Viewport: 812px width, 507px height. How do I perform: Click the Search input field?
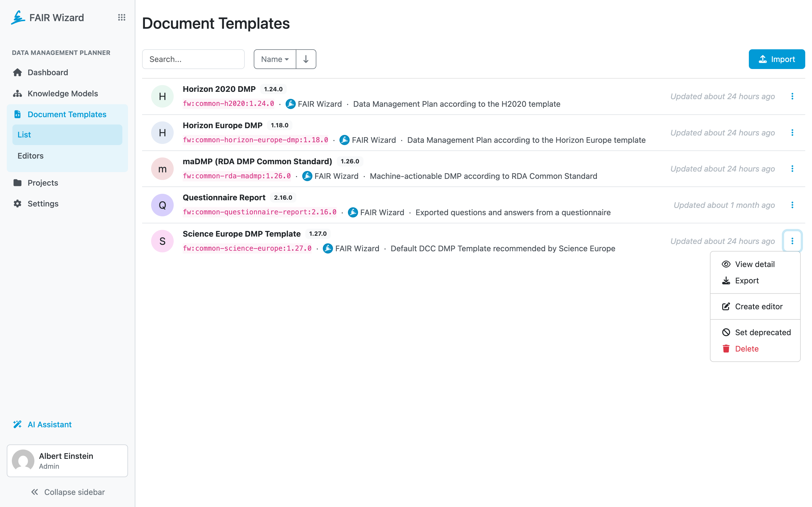click(193, 59)
